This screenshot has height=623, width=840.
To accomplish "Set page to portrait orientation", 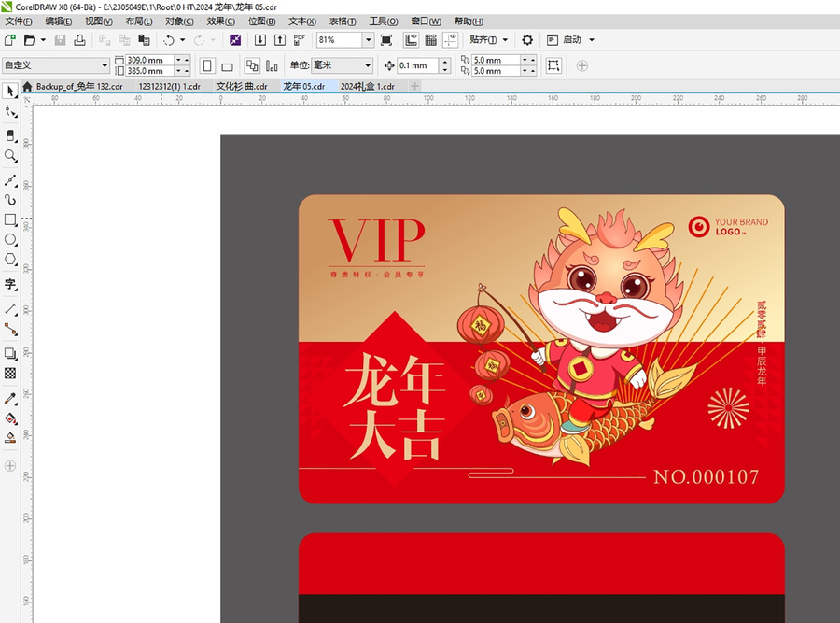I will (x=207, y=66).
